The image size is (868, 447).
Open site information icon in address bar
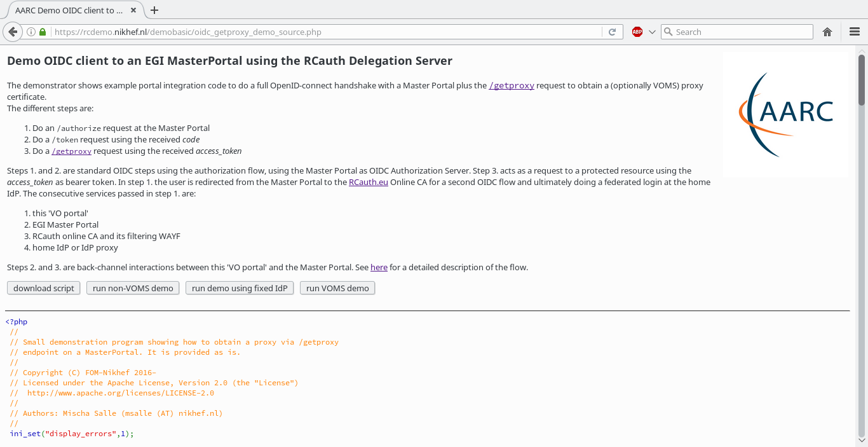coord(31,32)
